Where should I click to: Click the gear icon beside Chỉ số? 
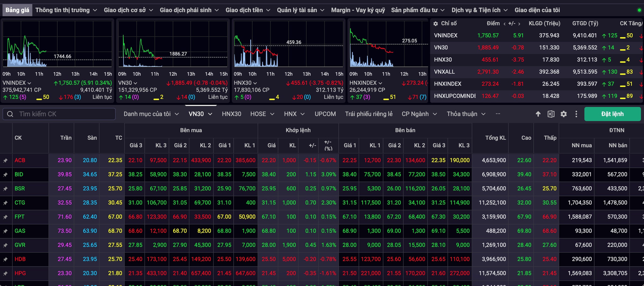point(436,24)
